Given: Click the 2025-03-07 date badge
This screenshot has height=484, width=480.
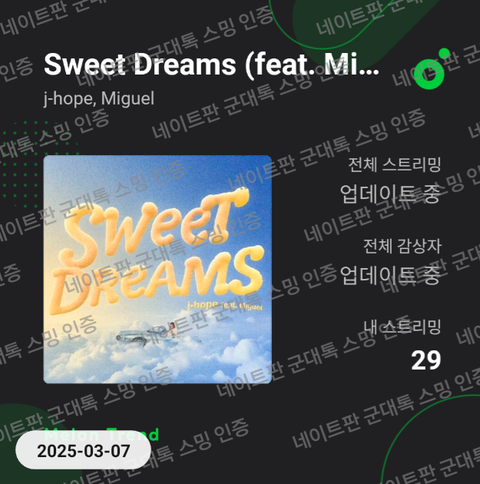Looking at the screenshot, I should click(x=83, y=451).
